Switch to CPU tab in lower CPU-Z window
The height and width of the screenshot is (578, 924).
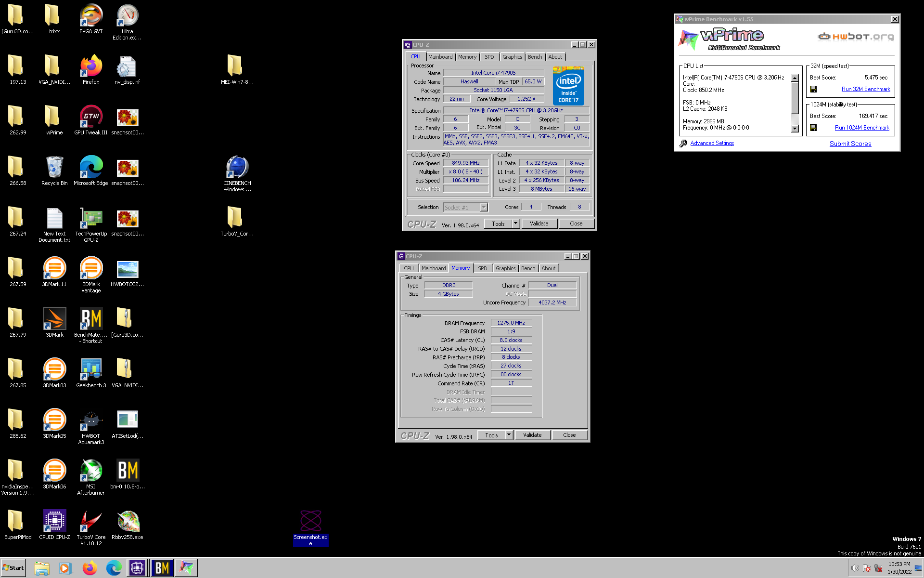409,268
